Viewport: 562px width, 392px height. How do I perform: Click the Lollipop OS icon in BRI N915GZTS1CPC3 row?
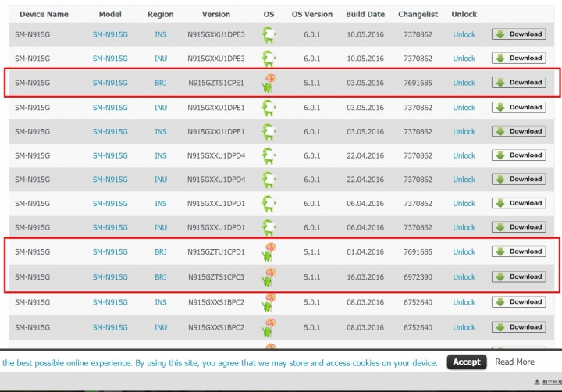(269, 277)
